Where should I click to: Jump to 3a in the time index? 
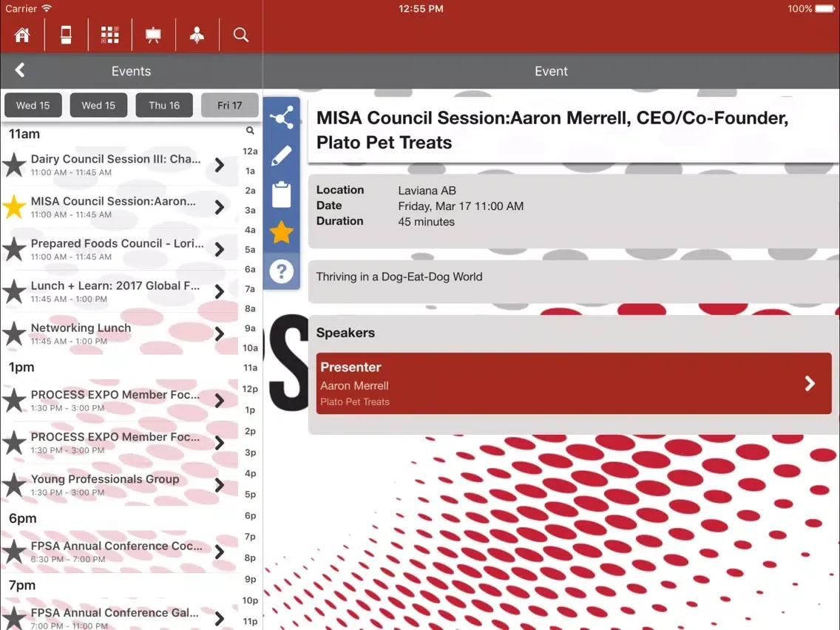pos(250,210)
